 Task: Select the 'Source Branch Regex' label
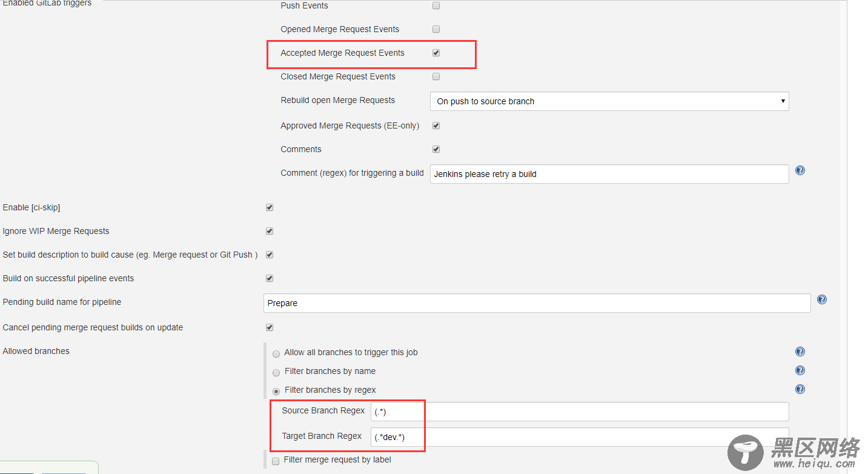point(323,410)
